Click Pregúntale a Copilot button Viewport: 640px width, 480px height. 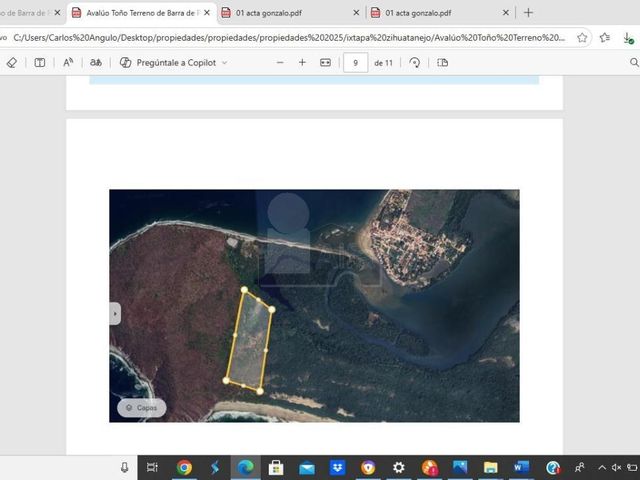[168, 63]
